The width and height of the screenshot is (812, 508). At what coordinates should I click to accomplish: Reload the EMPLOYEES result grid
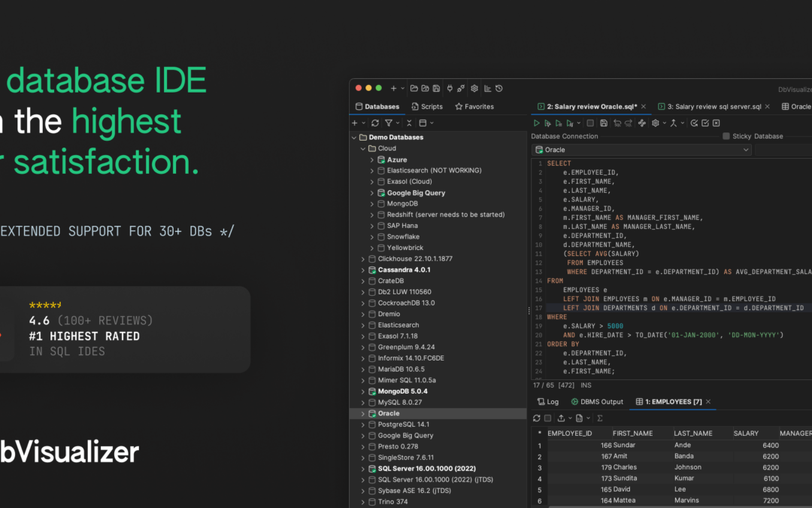tap(537, 418)
